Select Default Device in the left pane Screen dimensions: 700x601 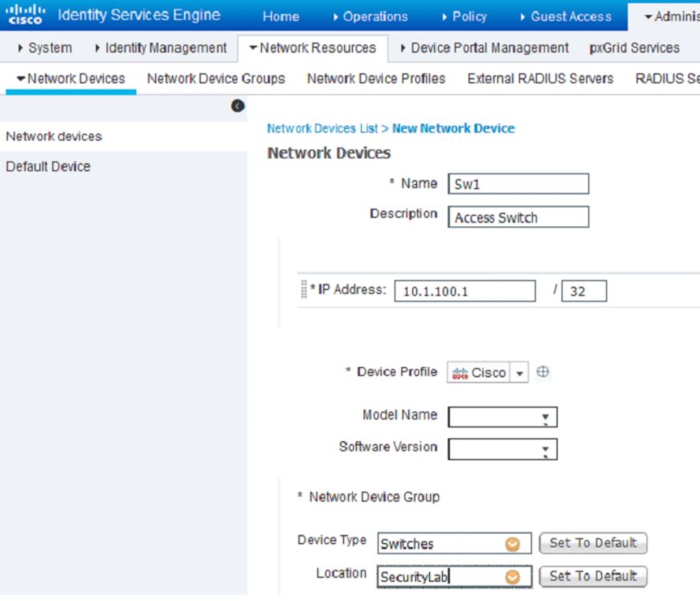point(48,166)
